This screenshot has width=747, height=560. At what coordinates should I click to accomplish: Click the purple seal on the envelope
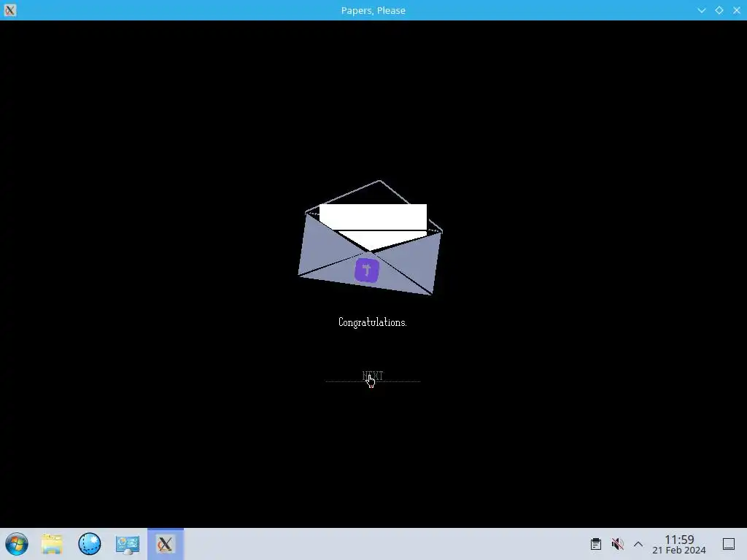point(367,271)
